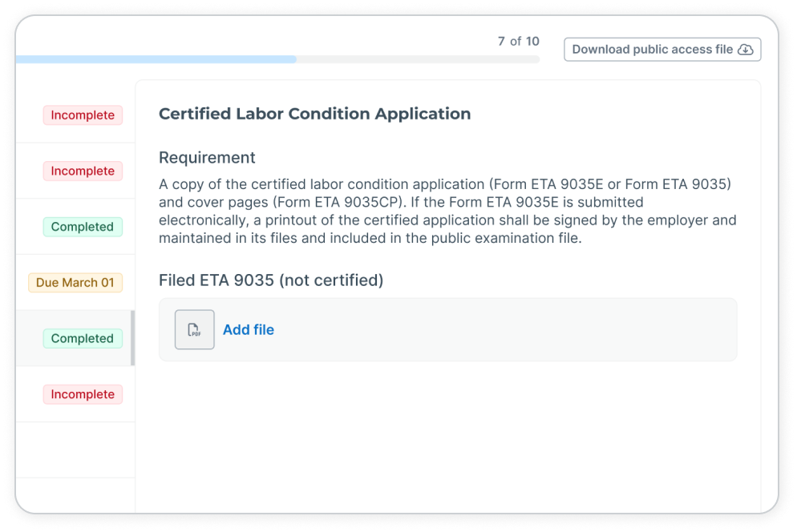Click Download public access file
The width and height of the screenshot is (797, 532).
point(662,49)
